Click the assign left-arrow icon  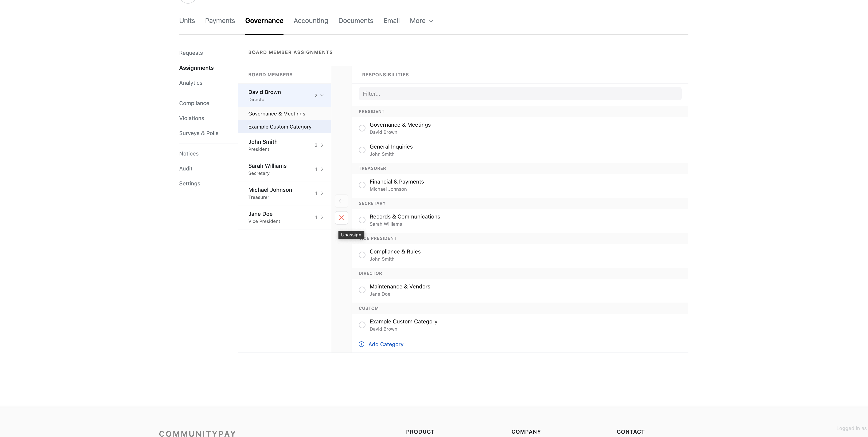[x=341, y=201]
